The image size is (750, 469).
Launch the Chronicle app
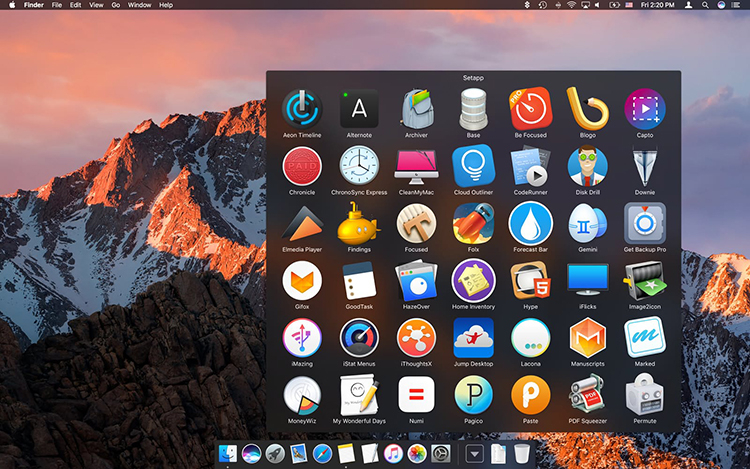(x=302, y=166)
